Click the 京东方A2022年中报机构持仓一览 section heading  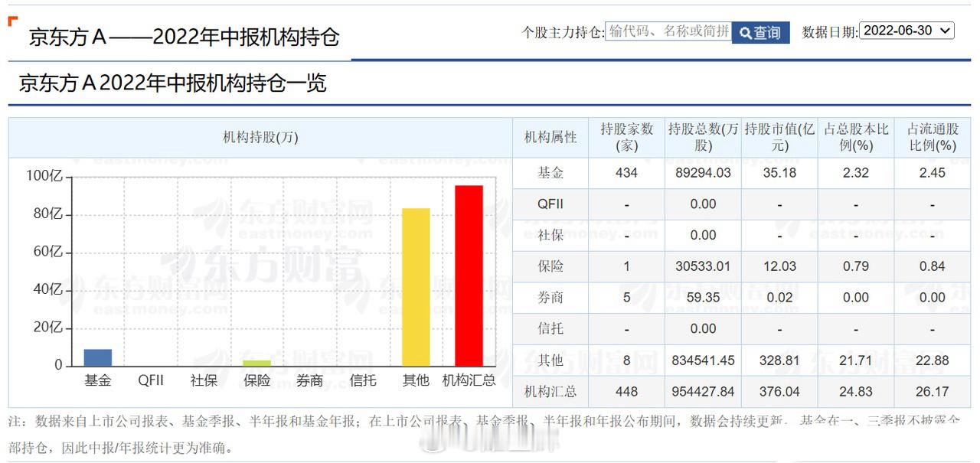click(172, 83)
